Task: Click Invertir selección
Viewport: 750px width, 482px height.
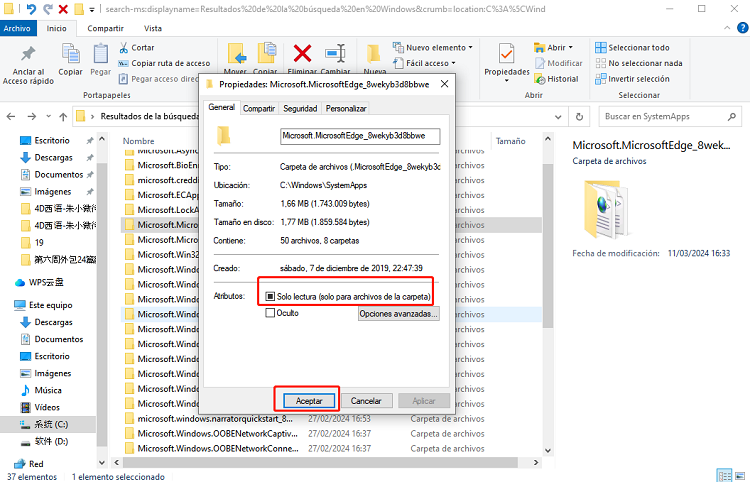Action: pyautogui.click(x=632, y=79)
